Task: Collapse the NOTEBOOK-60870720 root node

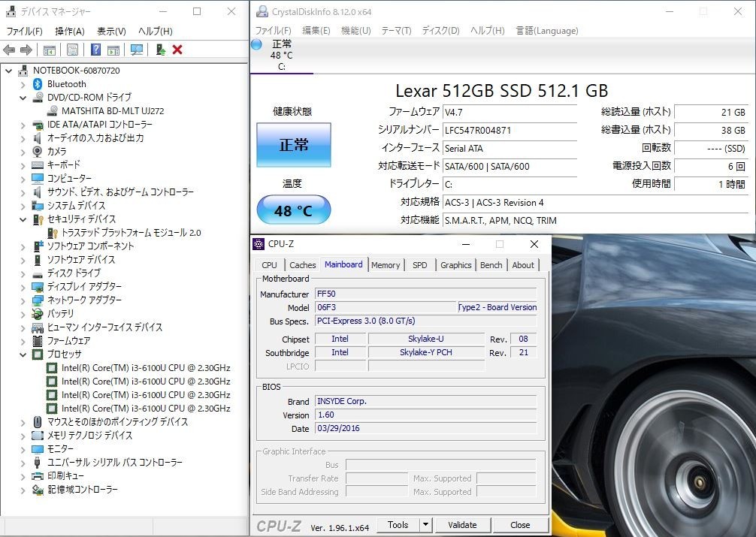Action: pos(9,71)
